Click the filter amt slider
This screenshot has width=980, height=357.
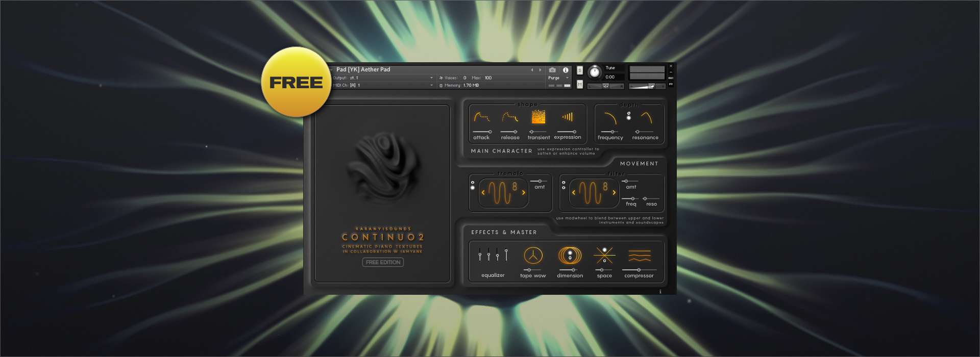click(x=630, y=181)
